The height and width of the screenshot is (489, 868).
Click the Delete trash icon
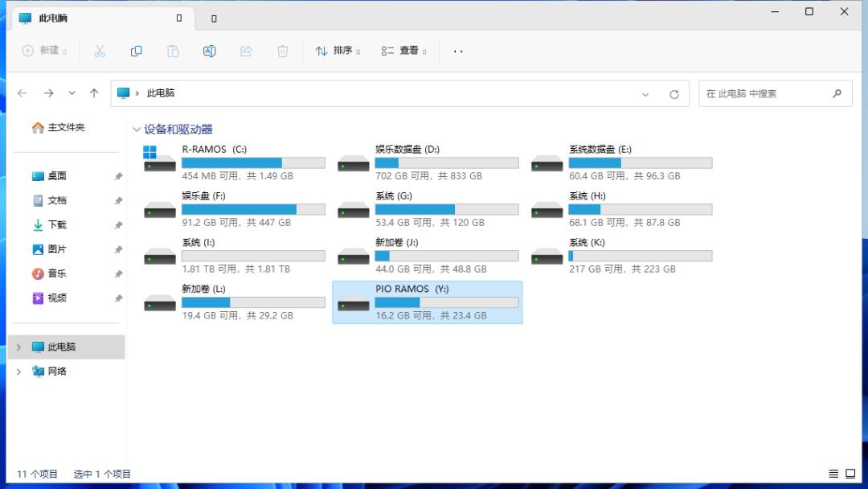click(x=282, y=51)
